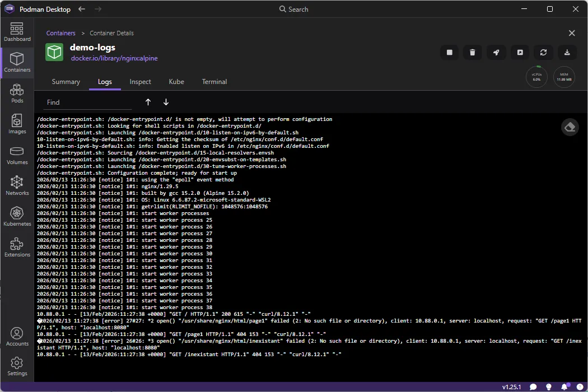Open the MEM usage gauge
Image resolution: width=588 pixels, height=392 pixels.
pos(564,77)
